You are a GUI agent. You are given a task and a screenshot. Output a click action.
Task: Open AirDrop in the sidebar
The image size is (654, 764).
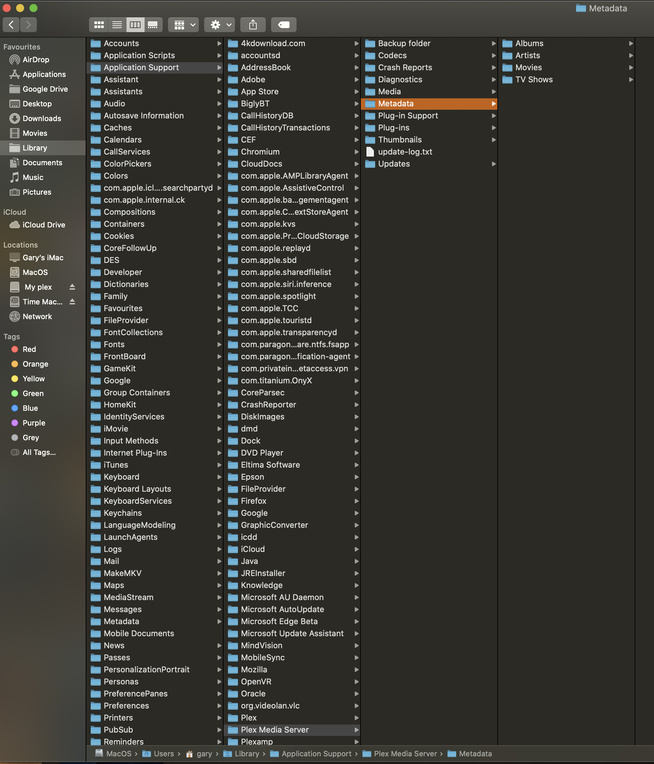click(x=35, y=59)
